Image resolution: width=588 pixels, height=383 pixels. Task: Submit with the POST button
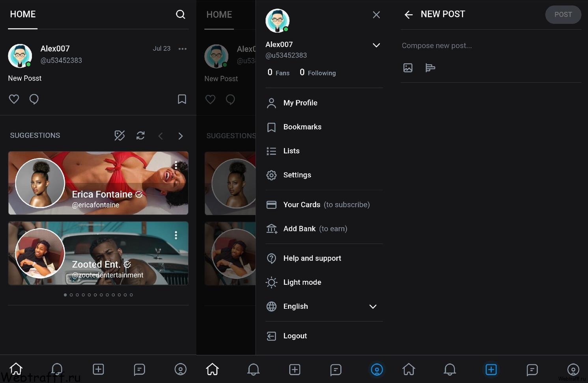563,15
